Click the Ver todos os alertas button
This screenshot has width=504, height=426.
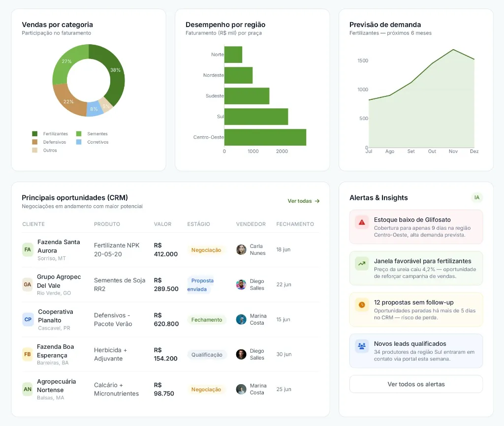tap(416, 384)
